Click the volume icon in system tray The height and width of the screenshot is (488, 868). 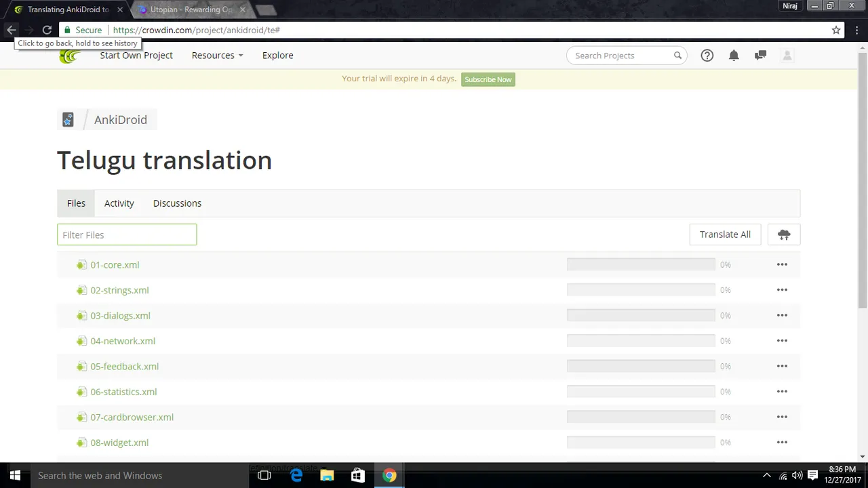point(797,476)
